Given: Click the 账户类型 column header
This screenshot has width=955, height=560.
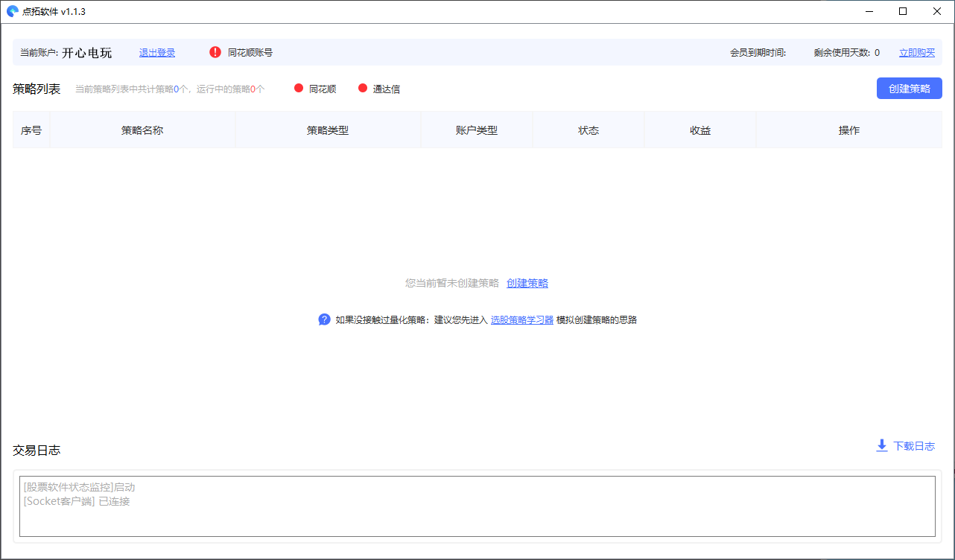Looking at the screenshot, I should 477,130.
